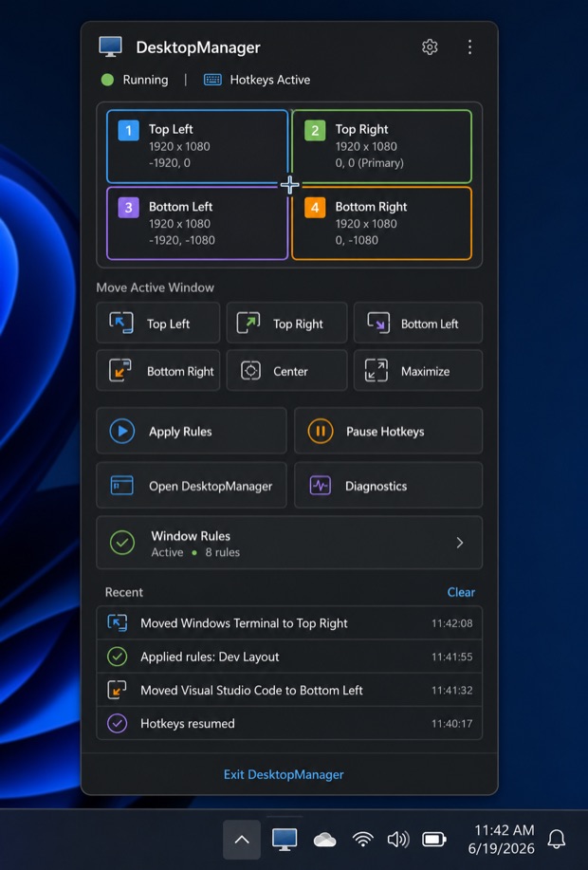Click Exit DesktopManager link

[x=284, y=774]
